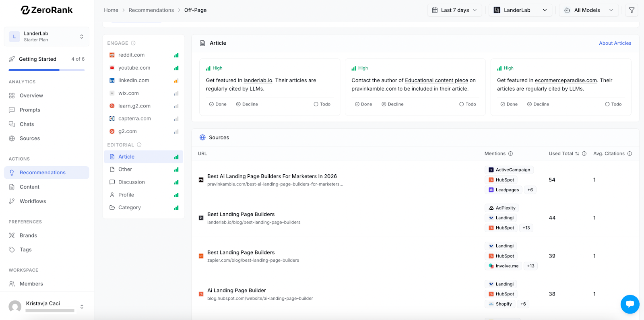This screenshot has width=644, height=320.
Task: Click the Sources globe icon
Action: [202, 138]
